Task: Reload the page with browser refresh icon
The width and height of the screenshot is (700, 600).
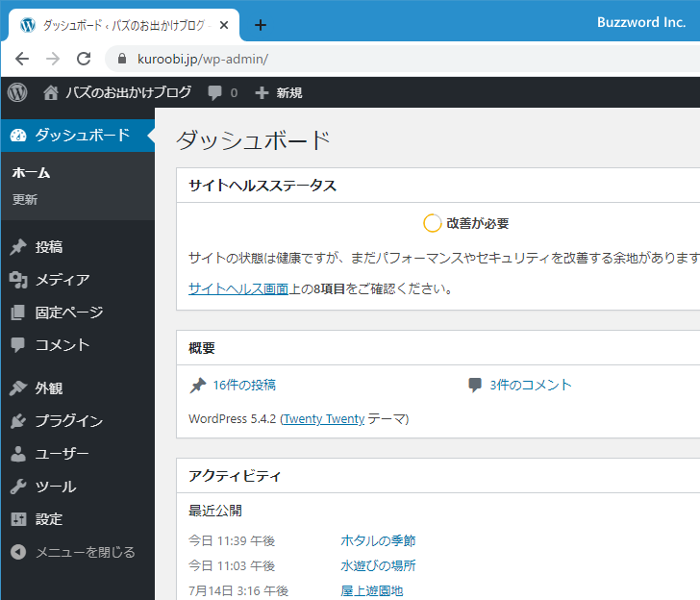Action: 84,59
